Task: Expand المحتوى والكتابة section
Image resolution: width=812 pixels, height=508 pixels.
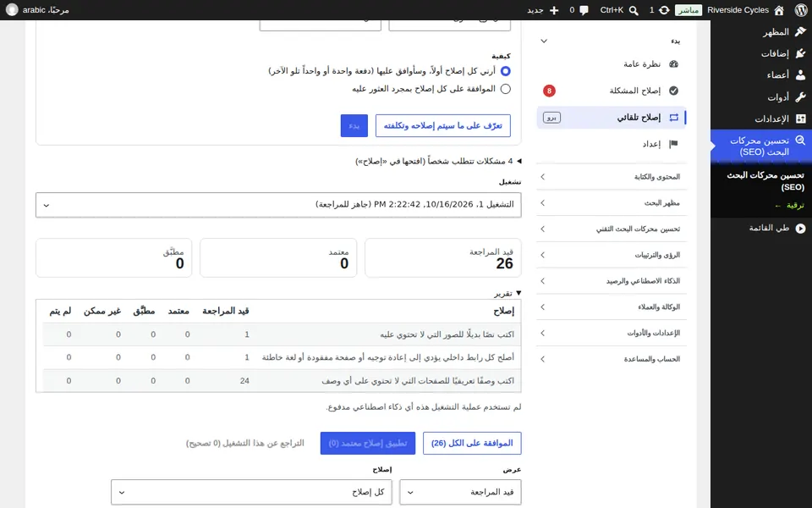Action: [x=612, y=177]
